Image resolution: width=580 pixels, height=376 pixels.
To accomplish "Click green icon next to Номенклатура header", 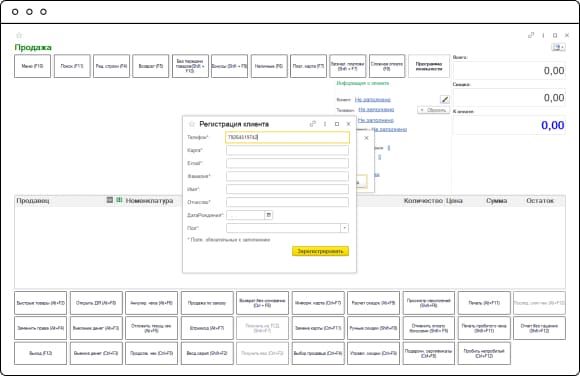I will tap(119, 200).
